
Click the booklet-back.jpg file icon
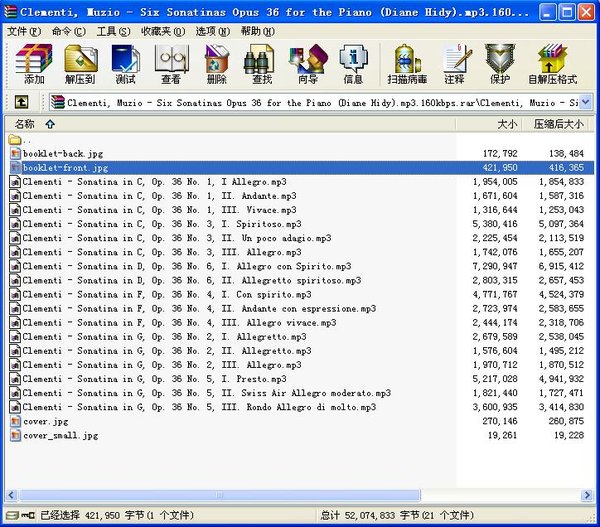click(15, 153)
